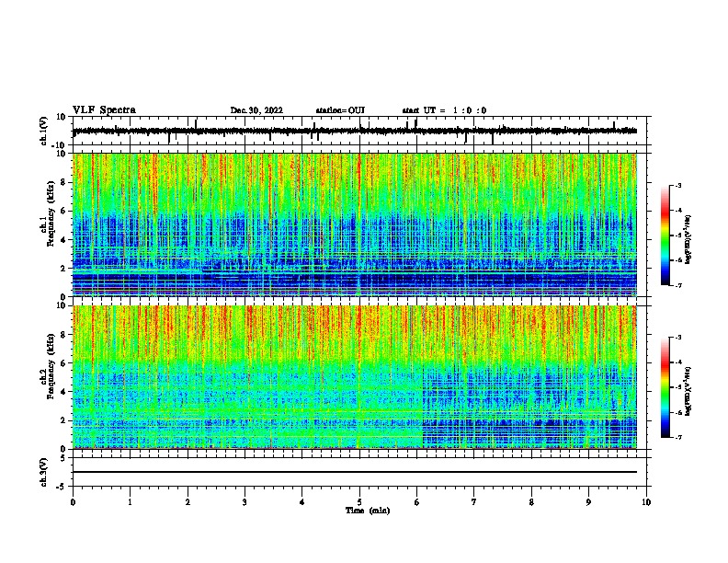Click time axis tick label "7"
Screen dimensions: 728x563
[x=474, y=502]
